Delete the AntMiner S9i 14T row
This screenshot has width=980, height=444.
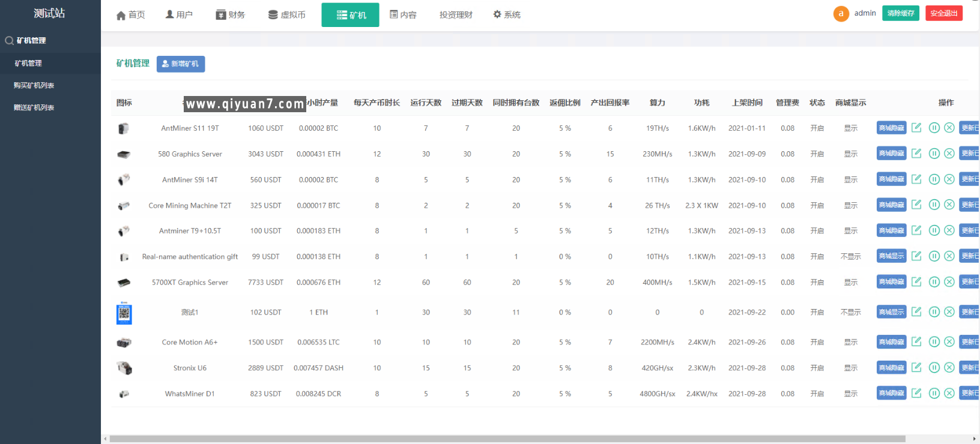949,179
